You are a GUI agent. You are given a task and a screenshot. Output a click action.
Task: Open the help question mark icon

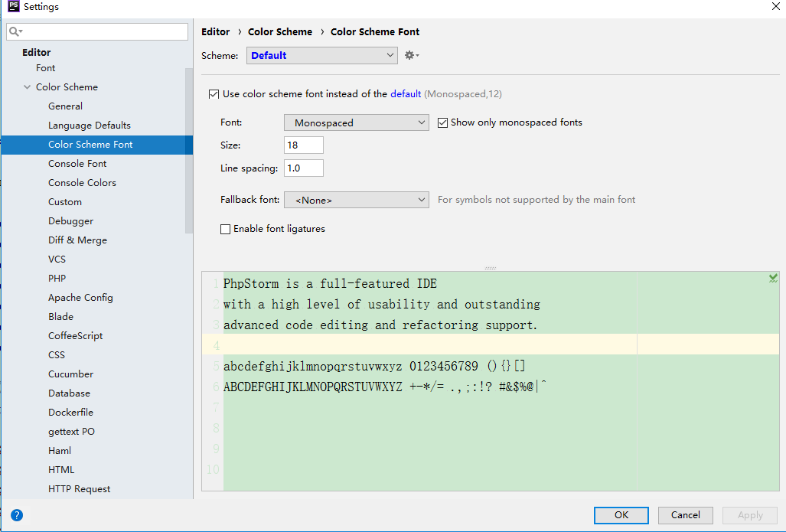click(17, 515)
